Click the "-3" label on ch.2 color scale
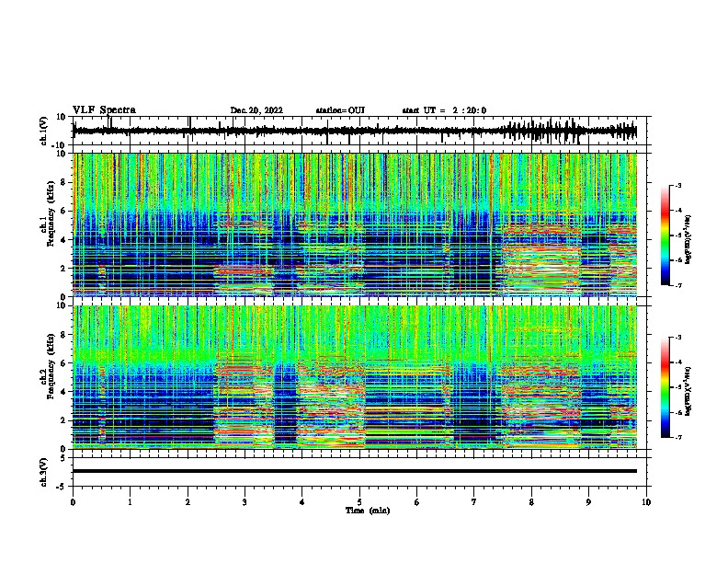The image size is (728, 563). pyautogui.click(x=677, y=338)
